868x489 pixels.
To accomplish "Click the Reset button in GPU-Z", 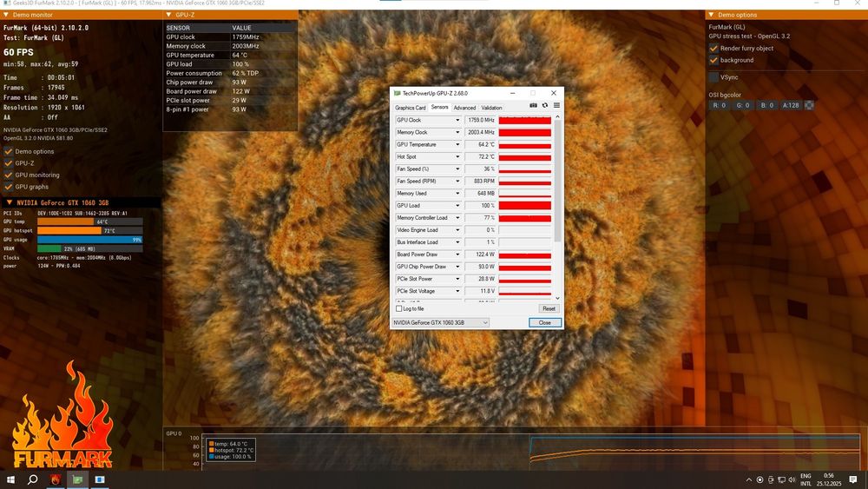I will [x=549, y=308].
